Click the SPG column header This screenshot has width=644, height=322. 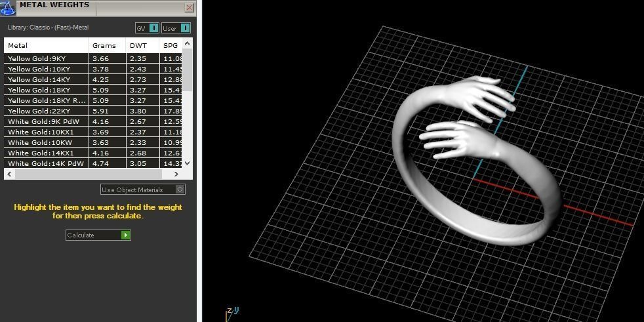[x=171, y=45]
